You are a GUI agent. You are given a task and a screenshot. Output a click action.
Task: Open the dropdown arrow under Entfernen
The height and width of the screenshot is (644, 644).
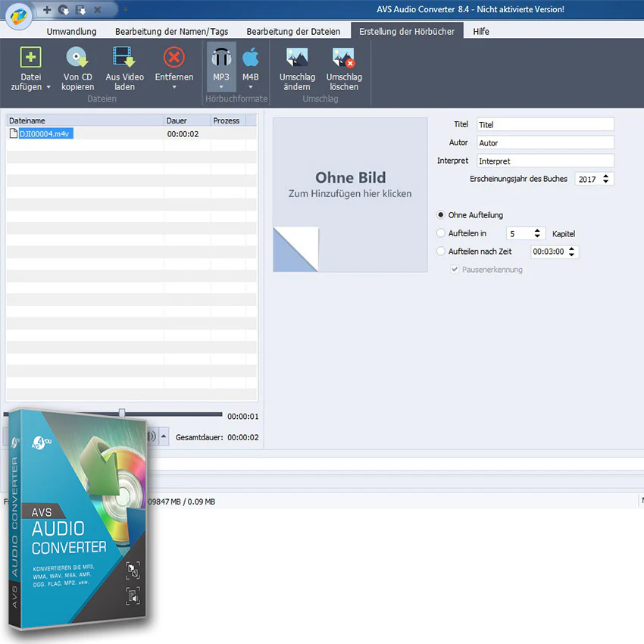[174, 87]
